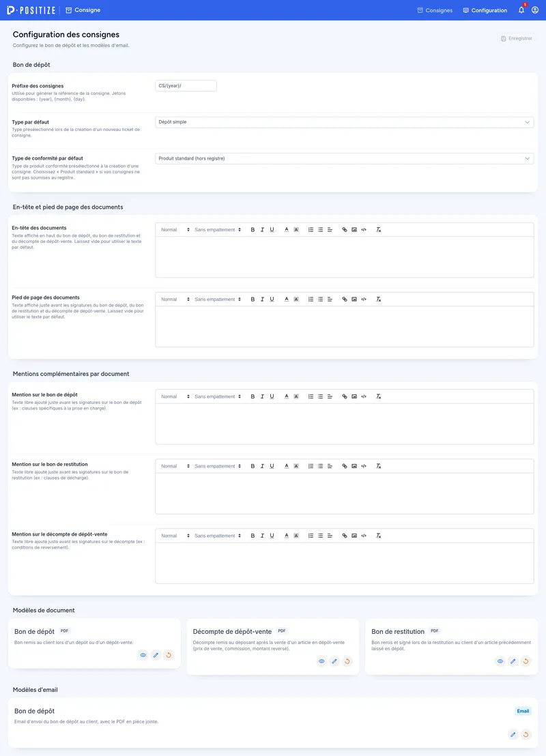Add numbered list in En-tête des documents editor

coord(311,229)
